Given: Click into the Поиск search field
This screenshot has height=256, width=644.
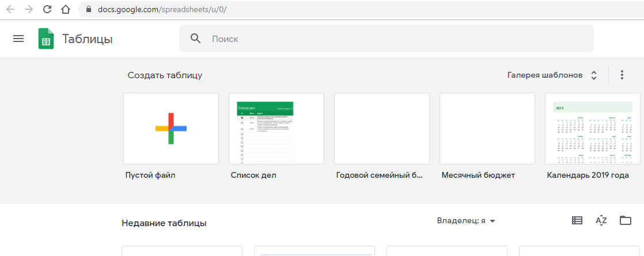Looking at the screenshot, I should click(392, 39).
